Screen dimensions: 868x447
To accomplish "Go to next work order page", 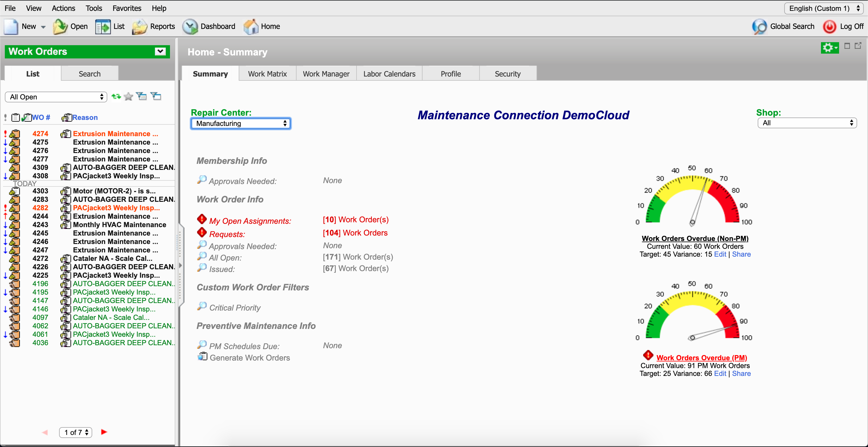I will pos(104,432).
